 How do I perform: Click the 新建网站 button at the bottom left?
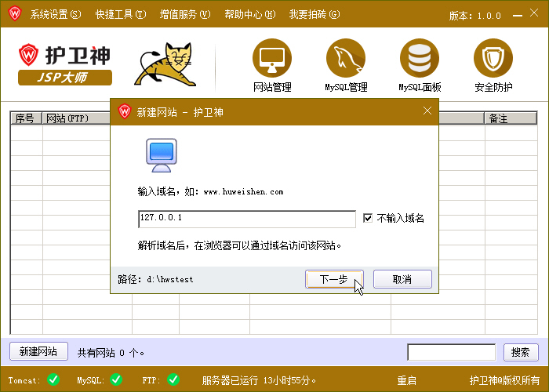point(38,351)
